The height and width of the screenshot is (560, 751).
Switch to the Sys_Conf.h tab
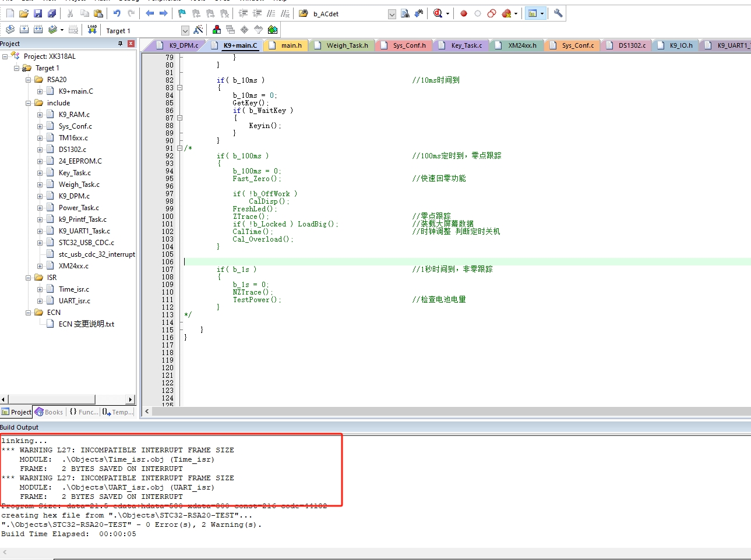[403, 45]
